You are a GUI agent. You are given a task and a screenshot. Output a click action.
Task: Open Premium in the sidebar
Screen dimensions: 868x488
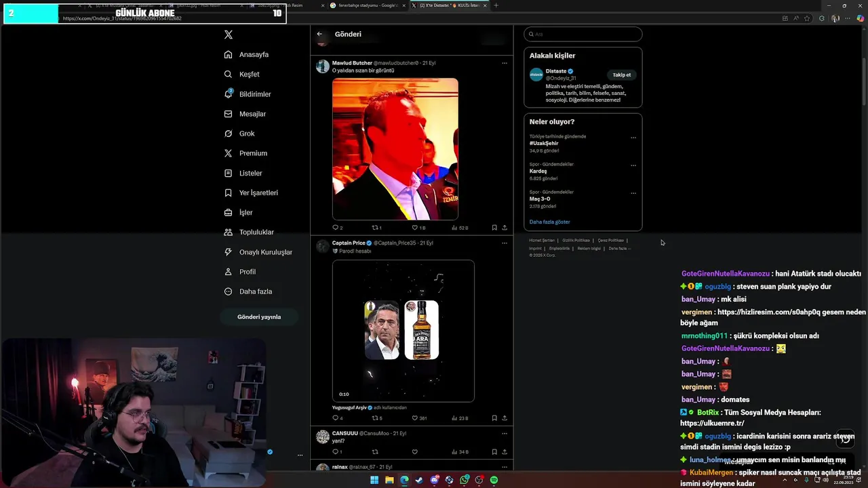[x=245, y=153]
